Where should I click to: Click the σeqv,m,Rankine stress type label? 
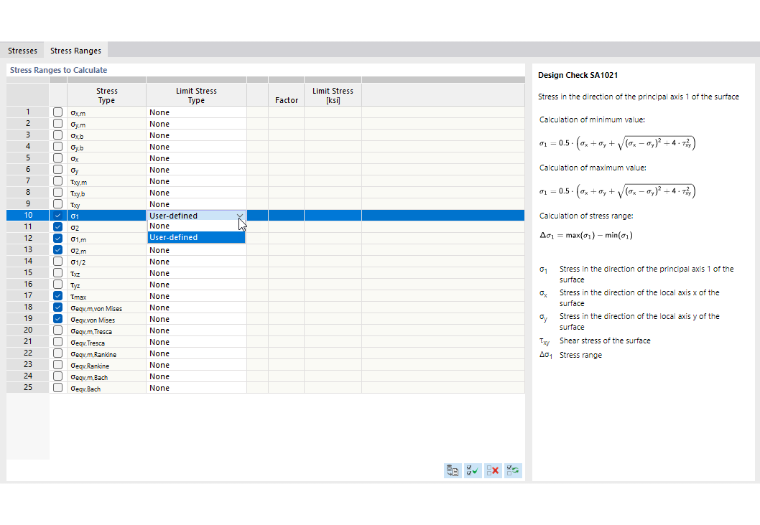click(x=94, y=354)
